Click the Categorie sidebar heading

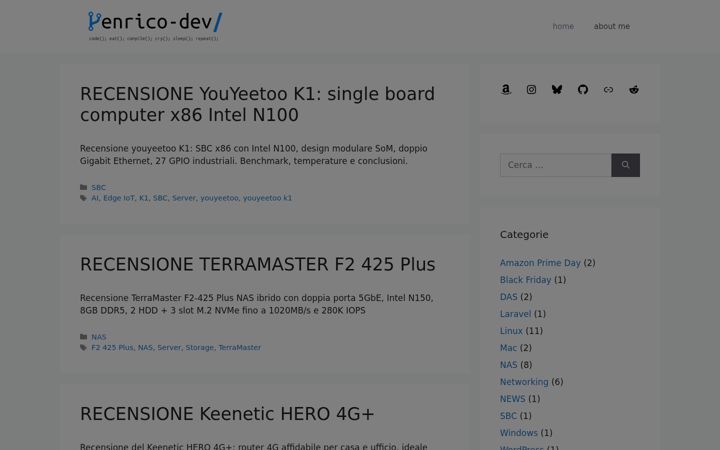pos(524,235)
